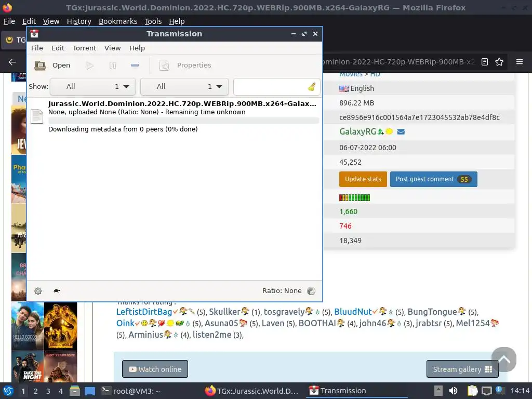Image resolution: width=532 pixels, height=399 pixels.
Task: Open GalaxyRG uploader profile link
Action: point(357,131)
